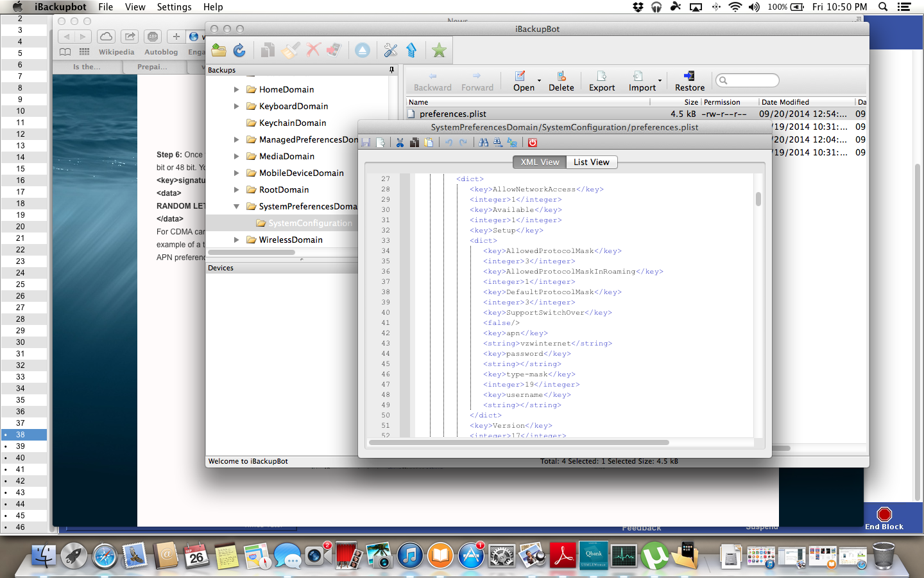Click the red X delete toolbar icon

313,50
